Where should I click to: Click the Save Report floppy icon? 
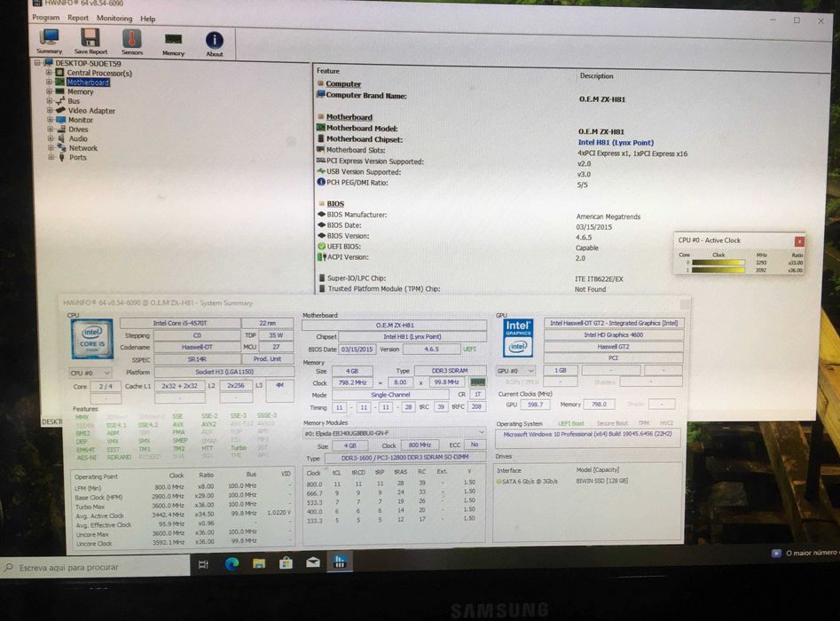[x=90, y=42]
